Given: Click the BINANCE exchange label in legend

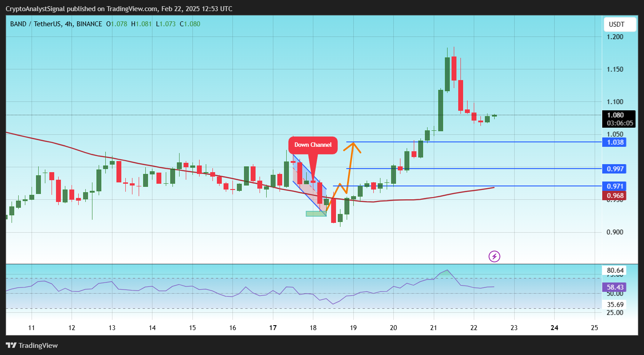Looking at the screenshot, I should point(89,24).
